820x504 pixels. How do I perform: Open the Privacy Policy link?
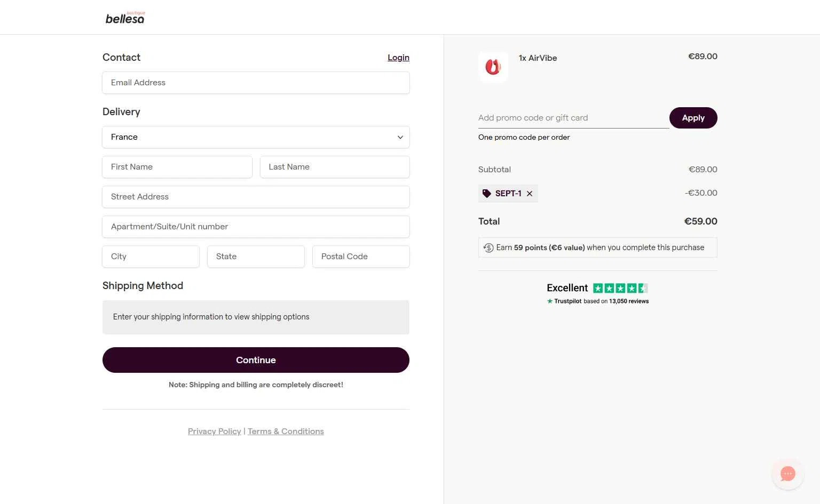click(214, 431)
